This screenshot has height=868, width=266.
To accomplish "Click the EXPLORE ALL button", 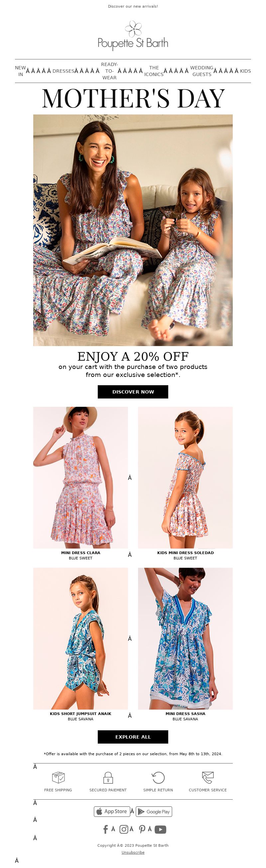I will pyautogui.click(x=133, y=737).
